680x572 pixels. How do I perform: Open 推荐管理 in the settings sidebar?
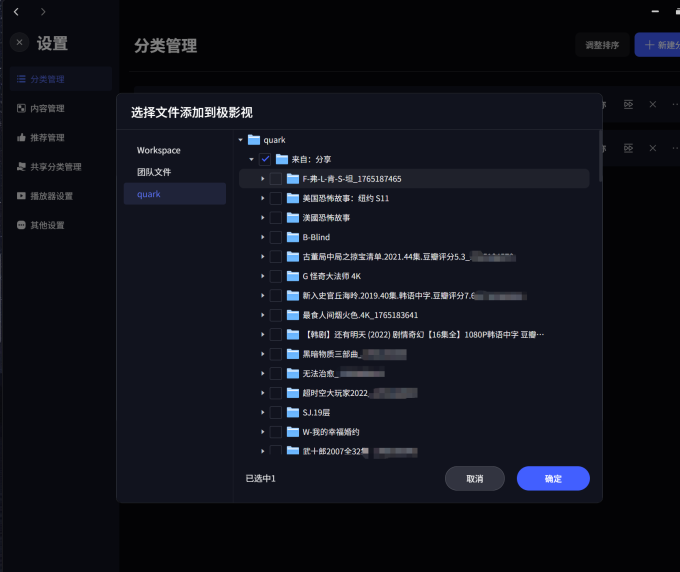point(61,137)
